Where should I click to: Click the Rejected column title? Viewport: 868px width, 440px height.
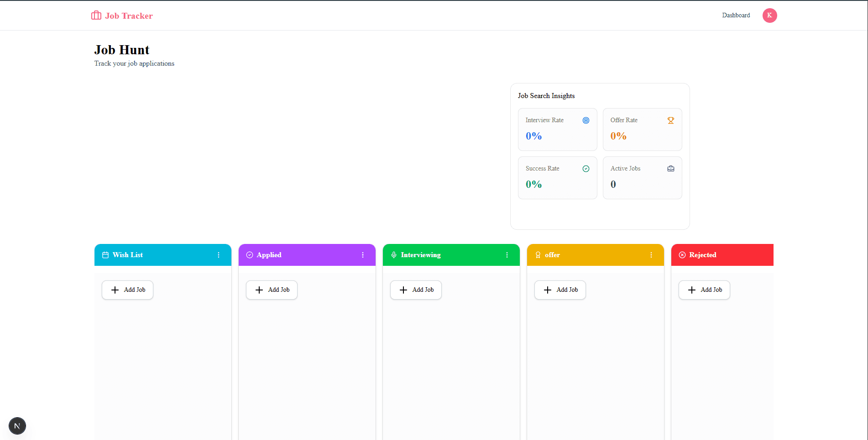(x=703, y=255)
